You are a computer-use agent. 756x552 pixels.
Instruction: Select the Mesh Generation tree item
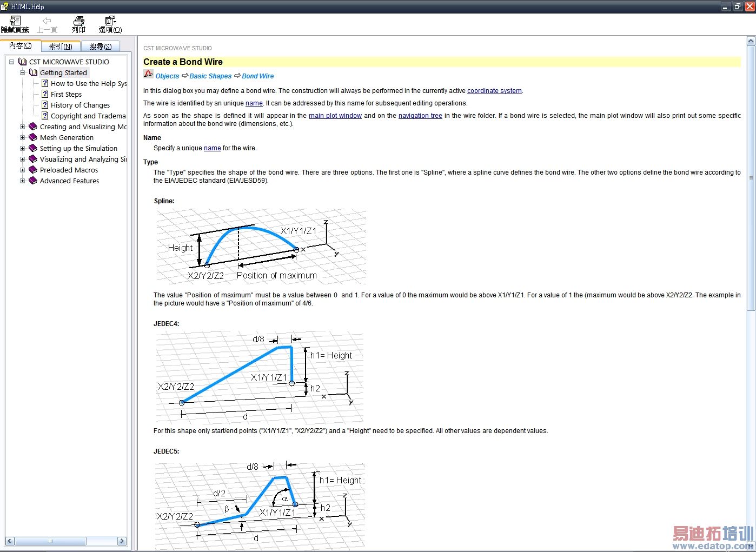click(67, 137)
